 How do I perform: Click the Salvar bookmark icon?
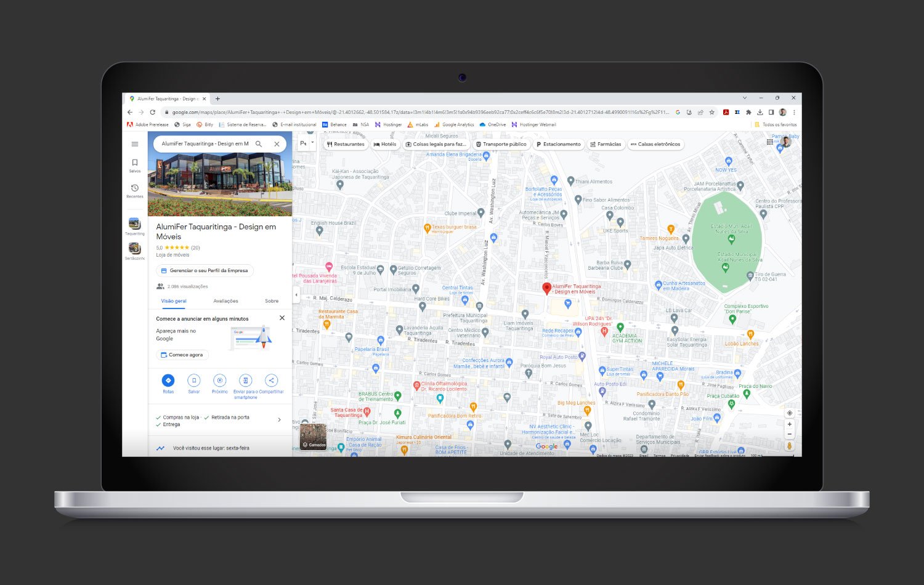click(x=194, y=381)
